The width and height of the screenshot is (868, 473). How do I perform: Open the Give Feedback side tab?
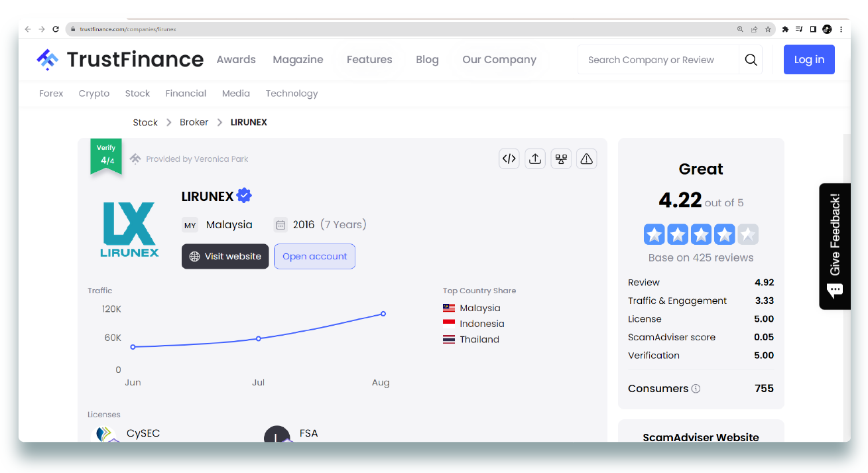point(835,246)
